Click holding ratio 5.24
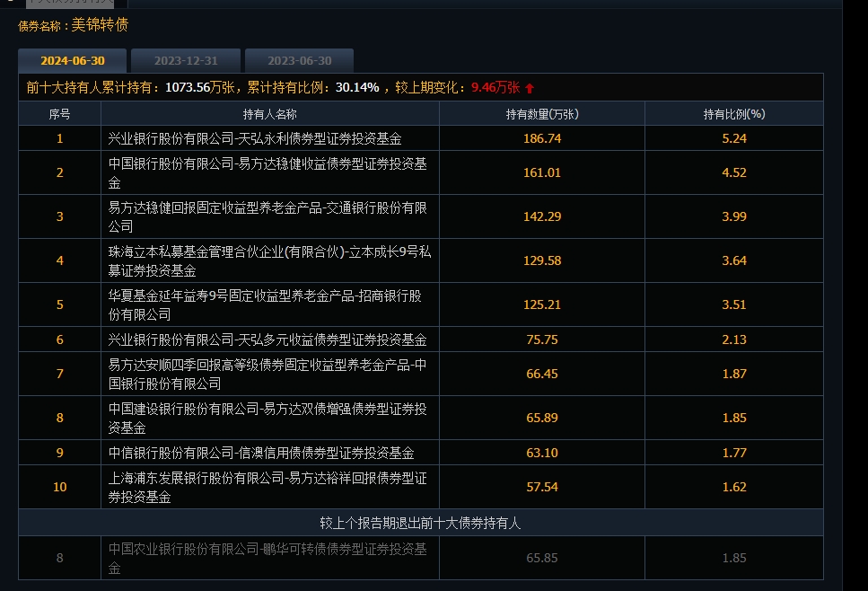This screenshot has width=868, height=591. click(x=734, y=138)
